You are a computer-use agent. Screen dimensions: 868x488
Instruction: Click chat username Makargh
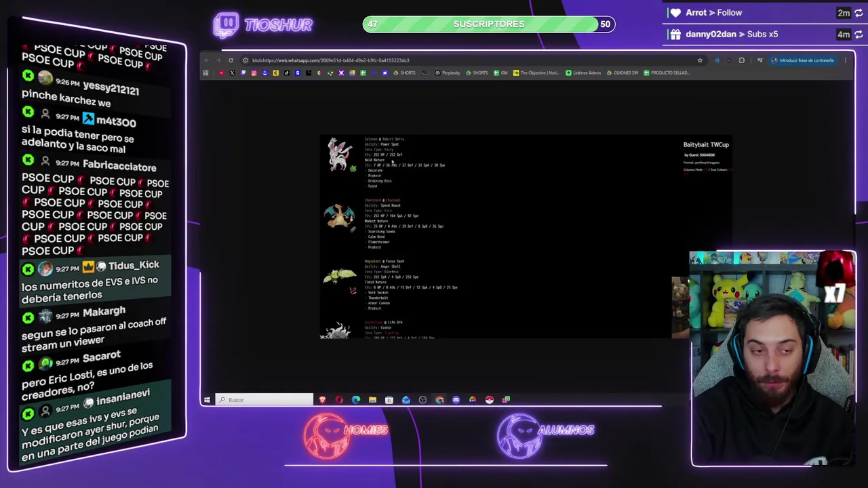tap(104, 312)
